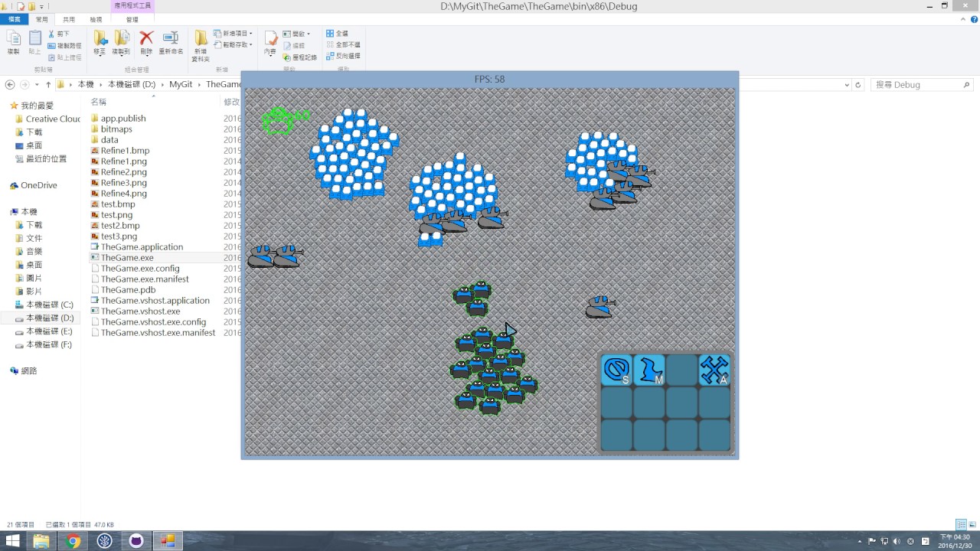Select the Stop command icon in game panel

click(616, 370)
